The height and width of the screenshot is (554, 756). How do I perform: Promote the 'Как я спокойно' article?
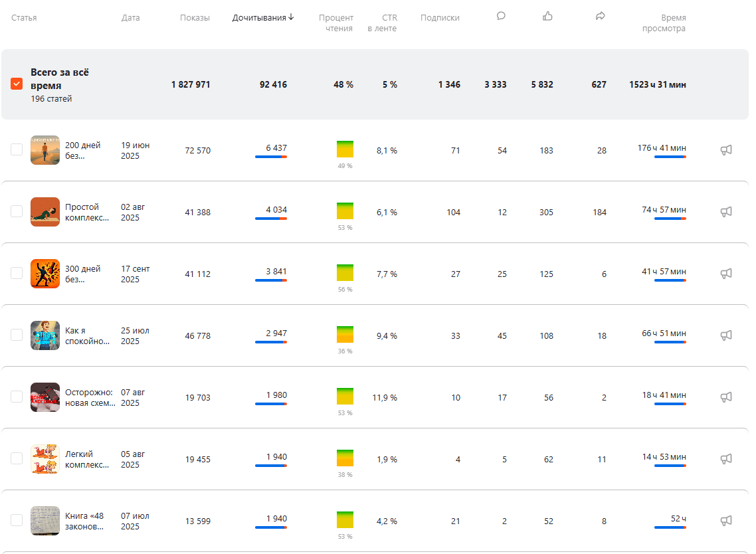[x=726, y=335]
